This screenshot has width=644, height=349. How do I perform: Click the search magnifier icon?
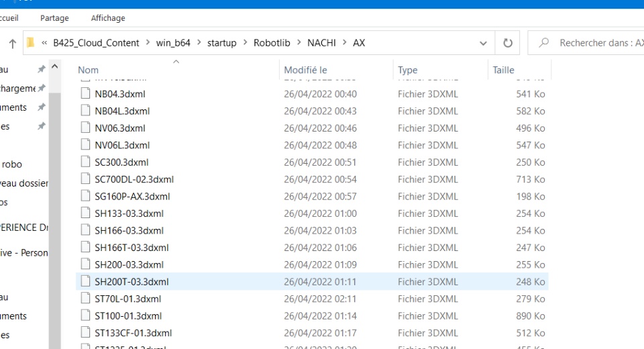point(544,42)
